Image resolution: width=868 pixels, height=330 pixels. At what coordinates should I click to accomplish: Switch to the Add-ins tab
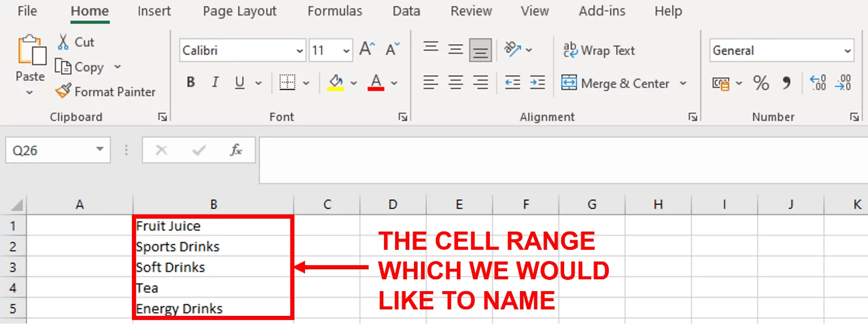point(602,11)
